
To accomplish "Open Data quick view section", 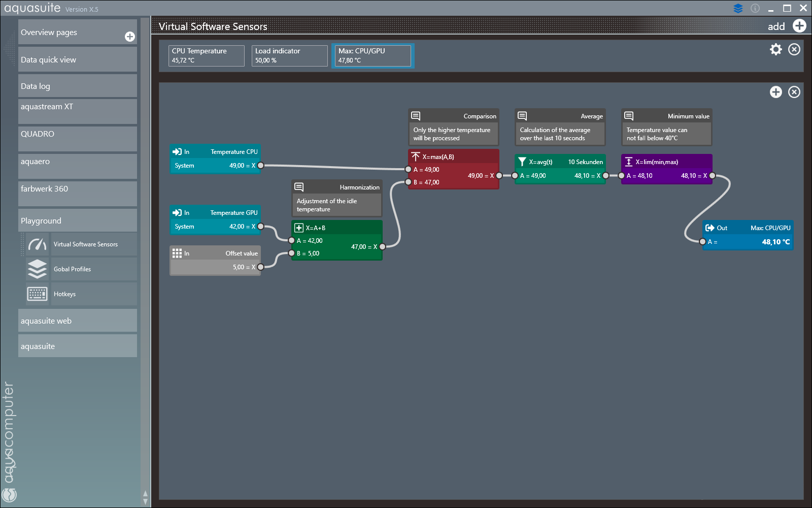I will click(x=78, y=59).
